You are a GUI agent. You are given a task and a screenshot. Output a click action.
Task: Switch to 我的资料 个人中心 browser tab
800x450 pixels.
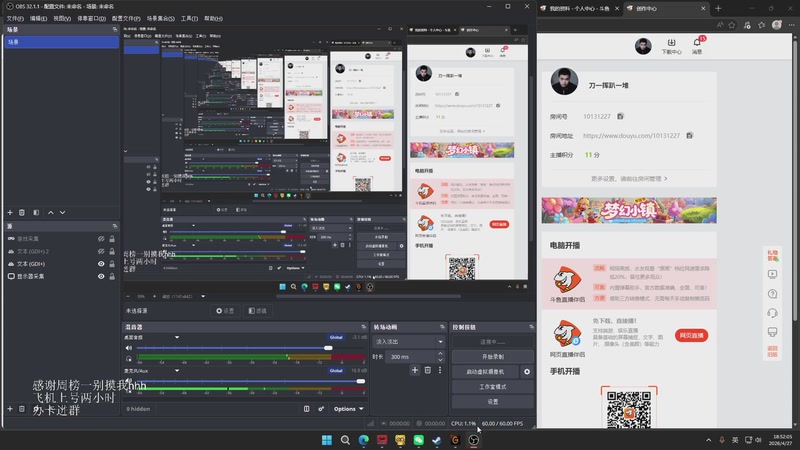tap(580, 8)
